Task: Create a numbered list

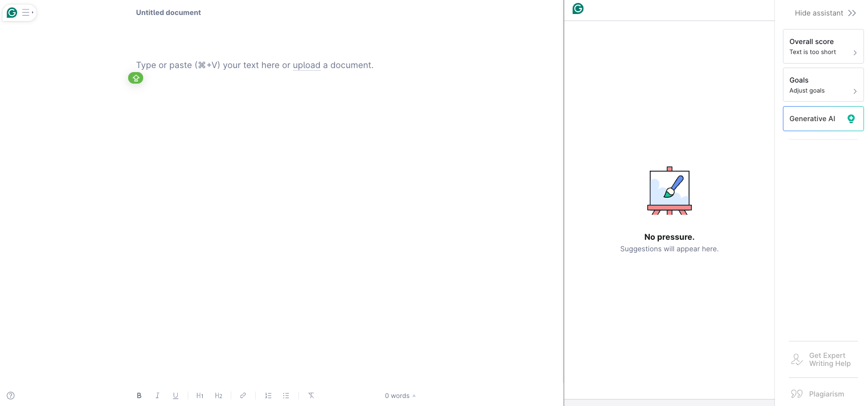Action: pos(268,395)
